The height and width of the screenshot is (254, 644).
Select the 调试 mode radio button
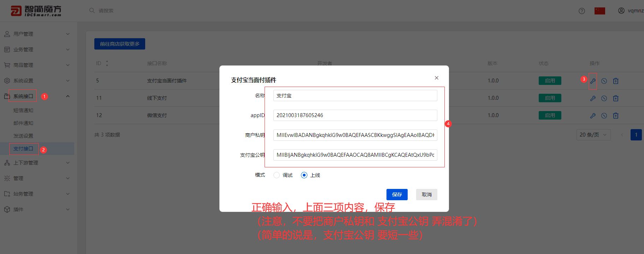(x=277, y=175)
